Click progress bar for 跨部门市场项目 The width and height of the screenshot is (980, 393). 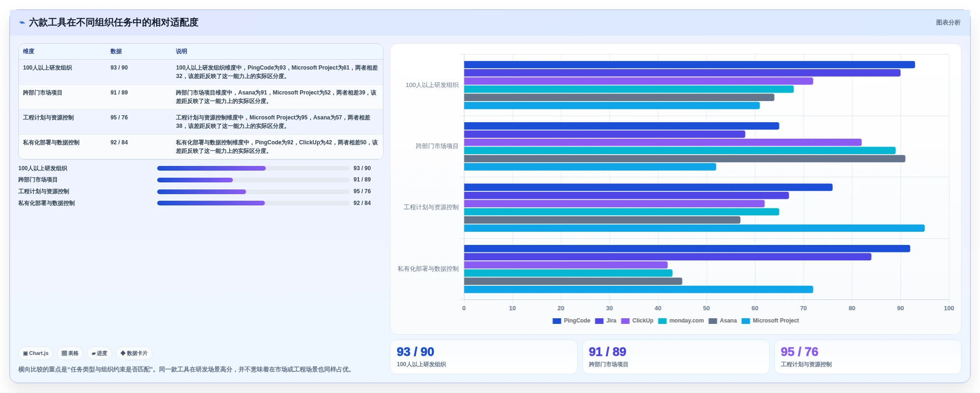(253, 180)
